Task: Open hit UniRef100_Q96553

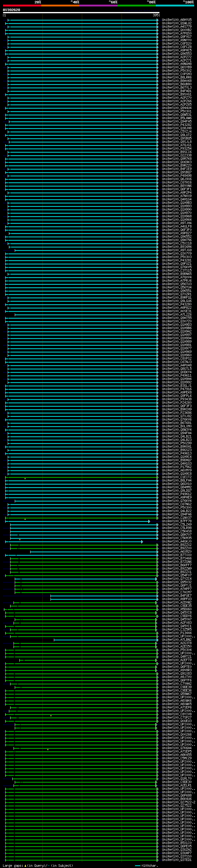Action: [x=177, y=54]
